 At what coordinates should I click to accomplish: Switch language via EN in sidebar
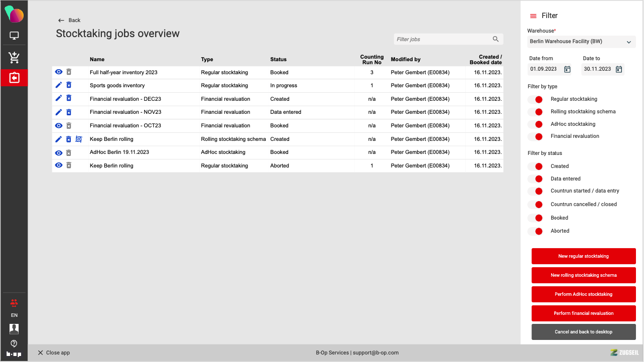(14, 315)
